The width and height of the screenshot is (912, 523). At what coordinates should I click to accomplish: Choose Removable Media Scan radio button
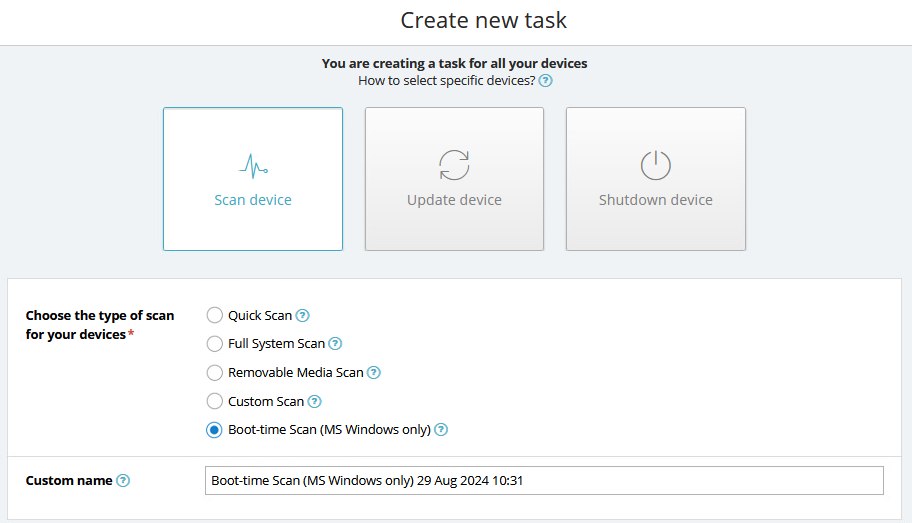(x=215, y=372)
